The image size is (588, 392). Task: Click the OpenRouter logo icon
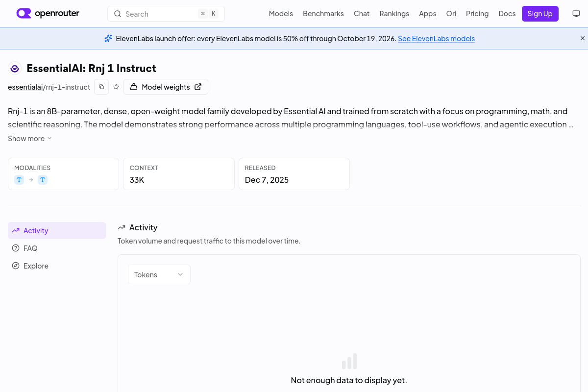(x=24, y=13)
